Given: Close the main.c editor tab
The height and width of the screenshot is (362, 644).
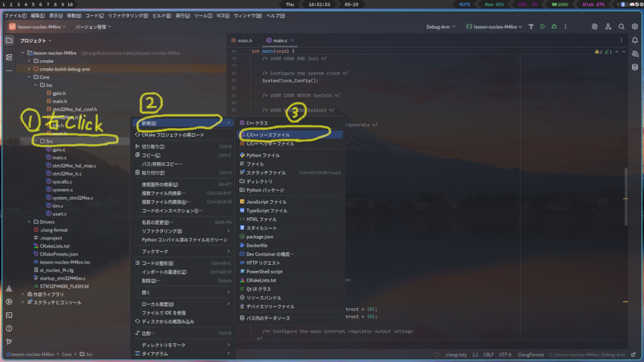Looking at the screenshot, I should click(292, 40).
